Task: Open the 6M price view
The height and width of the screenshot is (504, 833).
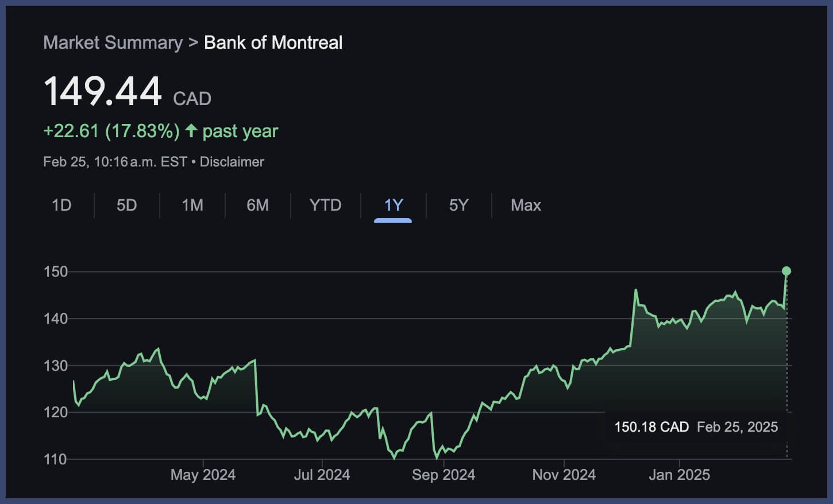Action: click(257, 205)
